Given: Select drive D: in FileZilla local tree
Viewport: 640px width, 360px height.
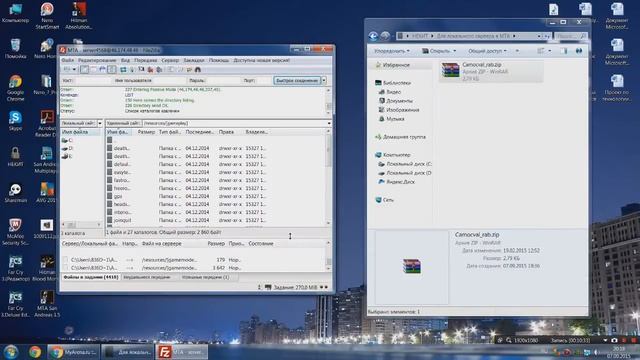Looking at the screenshot, I should tap(67, 148).
